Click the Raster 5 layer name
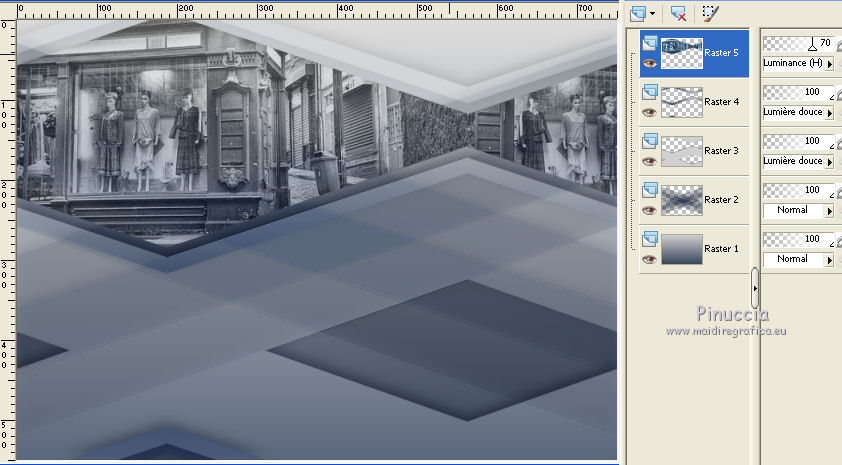Screen dimensions: 842x465 (x=721, y=53)
